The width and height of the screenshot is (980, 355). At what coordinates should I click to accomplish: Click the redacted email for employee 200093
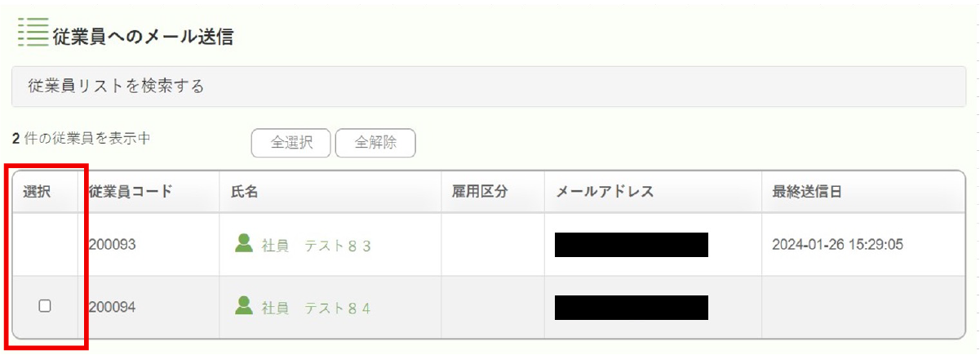pyautogui.click(x=632, y=245)
